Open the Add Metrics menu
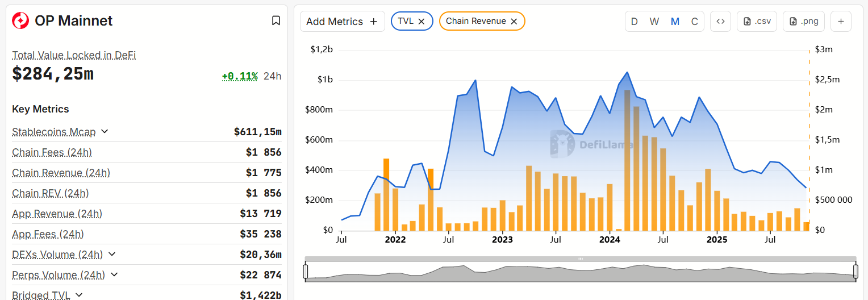The width and height of the screenshot is (868, 300). (x=342, y=22)
